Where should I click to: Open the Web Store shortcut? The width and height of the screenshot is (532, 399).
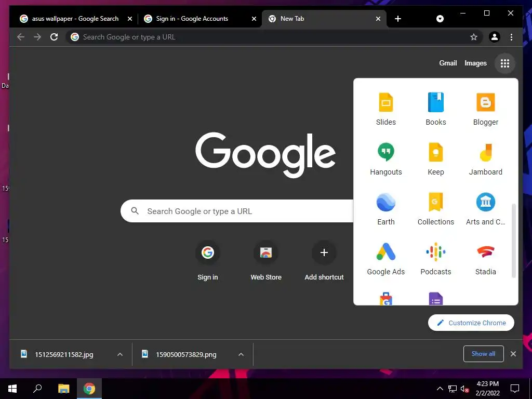[266, 261]
